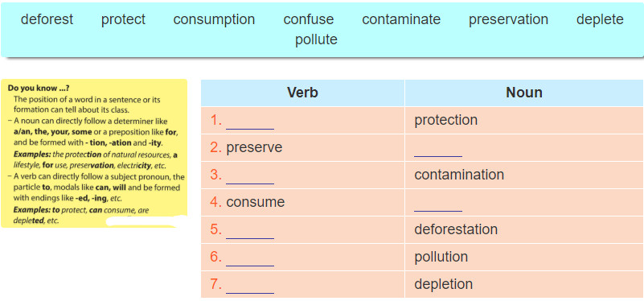Click the 'Noun' column header

pyautogui.click(x=524, y=93)
